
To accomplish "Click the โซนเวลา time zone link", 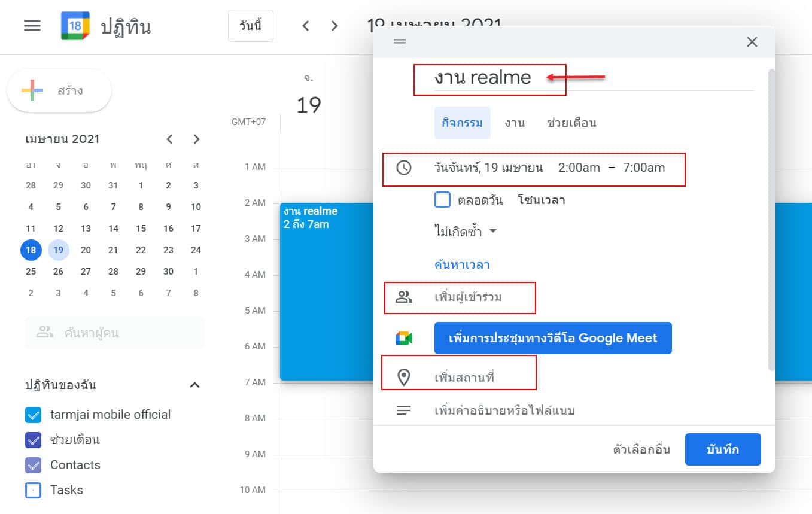I will click(x=542, y=200).
